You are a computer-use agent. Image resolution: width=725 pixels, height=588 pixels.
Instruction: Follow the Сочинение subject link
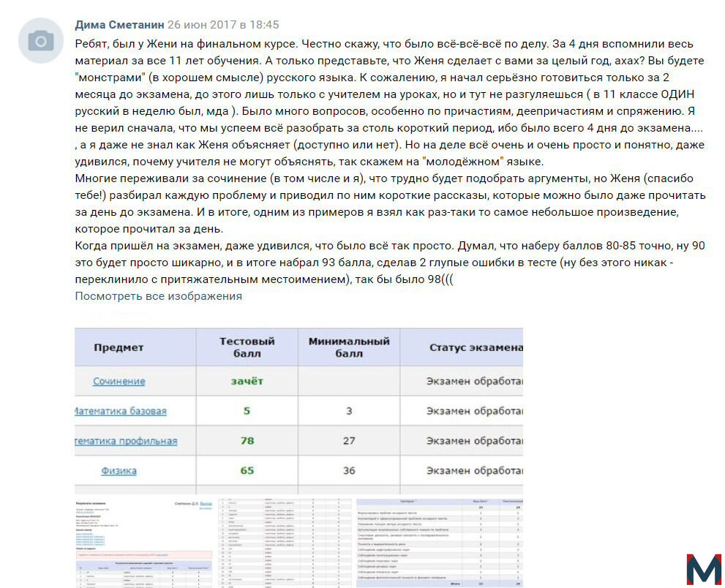click(119, 381)
